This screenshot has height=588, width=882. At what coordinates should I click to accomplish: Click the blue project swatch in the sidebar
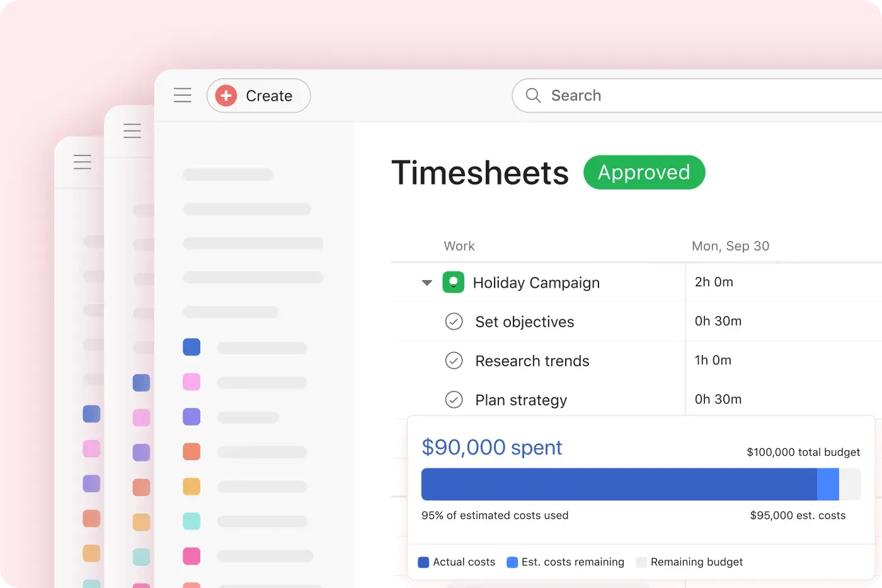[x=192, y=347]
